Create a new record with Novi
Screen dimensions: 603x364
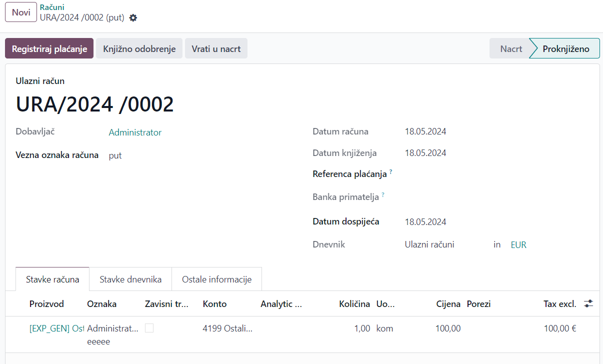pyautogui.click(x=21, y=12)
